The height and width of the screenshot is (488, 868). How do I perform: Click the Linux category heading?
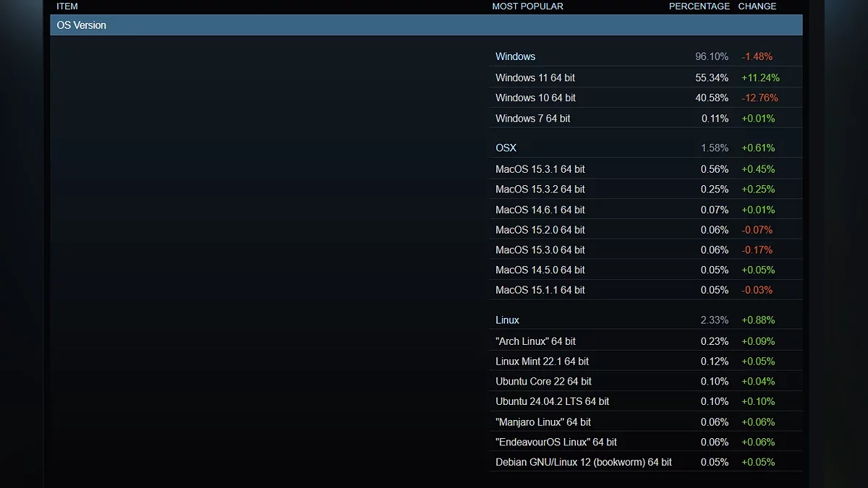507,320
